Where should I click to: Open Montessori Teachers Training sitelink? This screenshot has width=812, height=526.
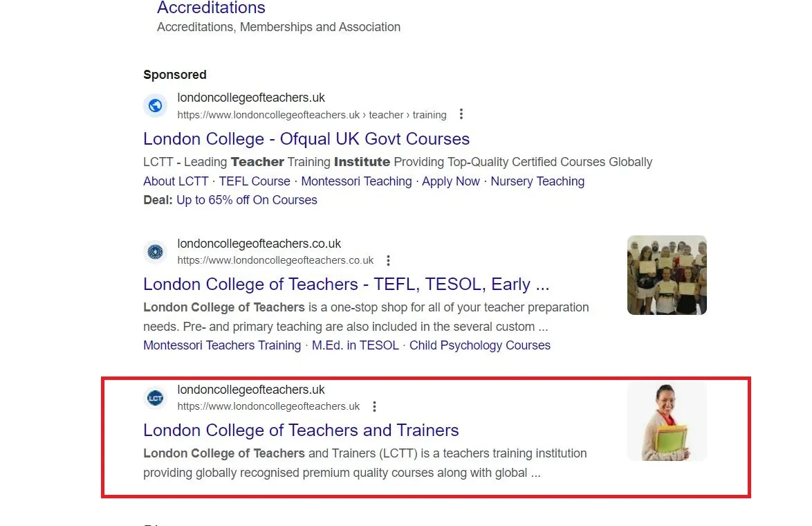pos(222,345)
